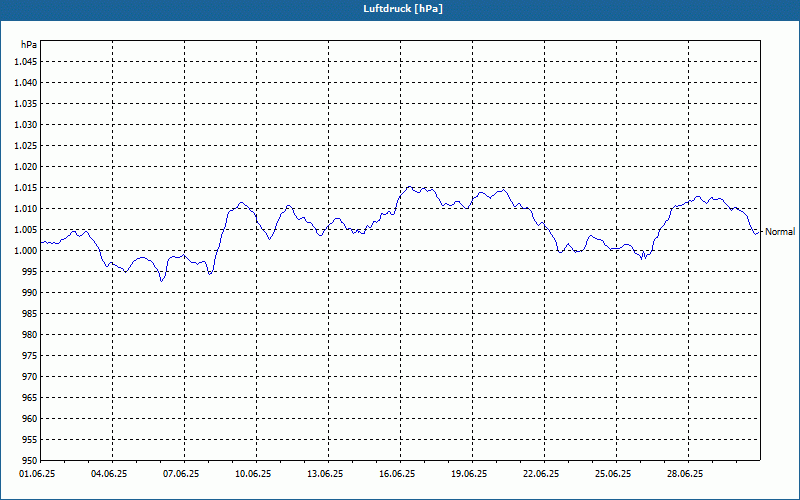Click the 965 y-axis value
Screen dimensions: 800x500
pyautogui.click(x=30, y=397)
